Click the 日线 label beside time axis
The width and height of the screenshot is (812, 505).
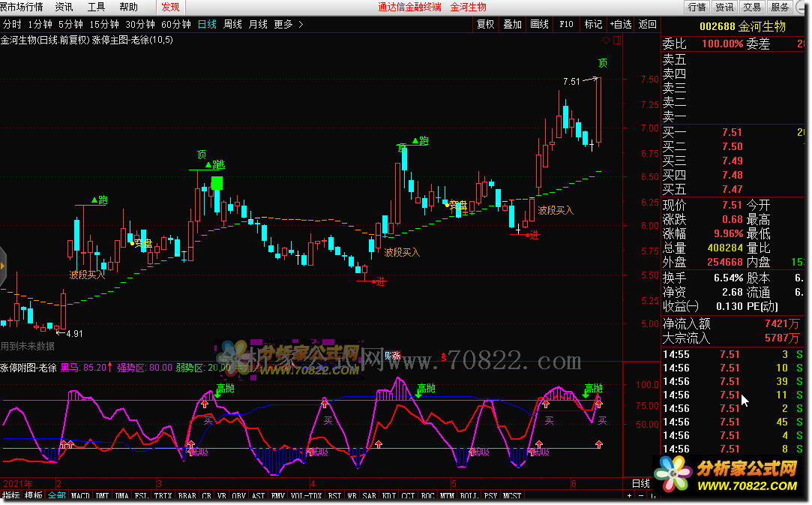coord(641,483)
